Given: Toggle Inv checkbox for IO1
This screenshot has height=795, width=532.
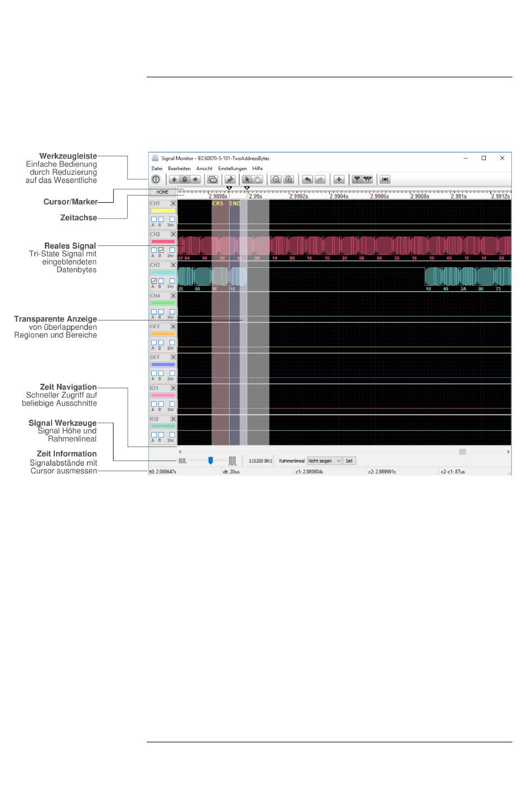Looking at the screenshot, I should click(x=172, y=403).
